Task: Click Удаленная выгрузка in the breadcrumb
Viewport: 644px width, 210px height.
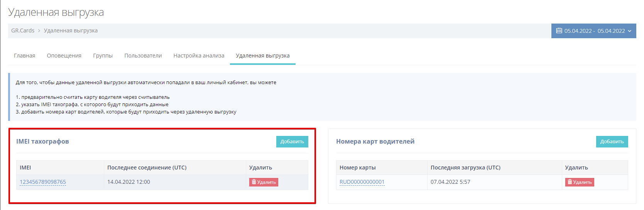Action: [x=71, y=30]
